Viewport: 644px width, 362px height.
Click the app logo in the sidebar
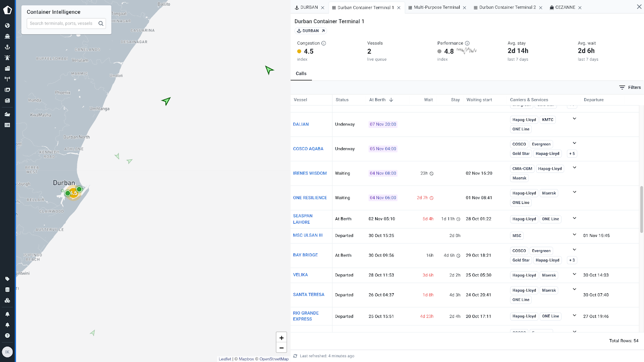tap(7, 10)
